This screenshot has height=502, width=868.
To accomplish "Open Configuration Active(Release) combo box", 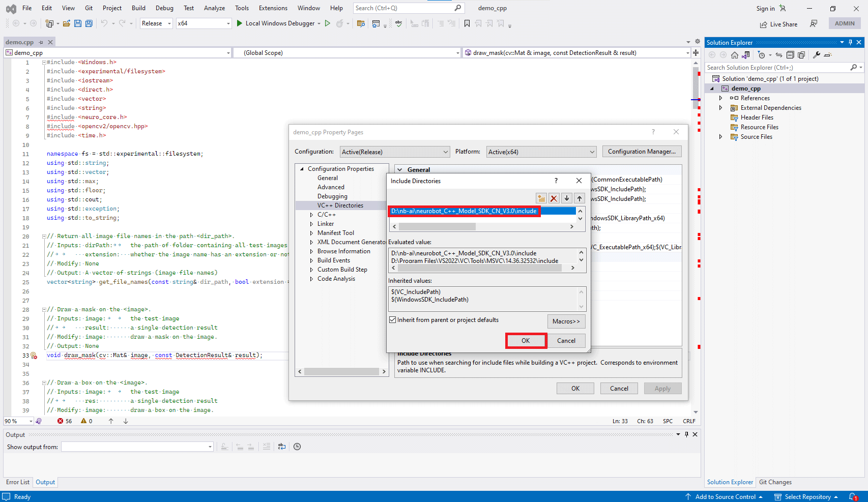I will 395,152.
